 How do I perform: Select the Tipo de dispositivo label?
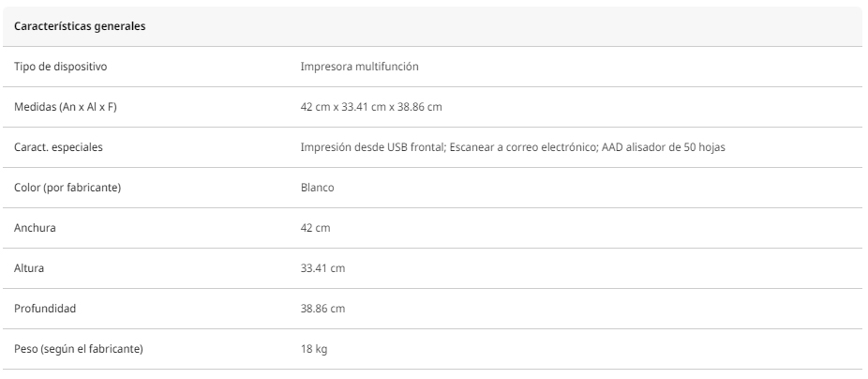tap(60, 67)
